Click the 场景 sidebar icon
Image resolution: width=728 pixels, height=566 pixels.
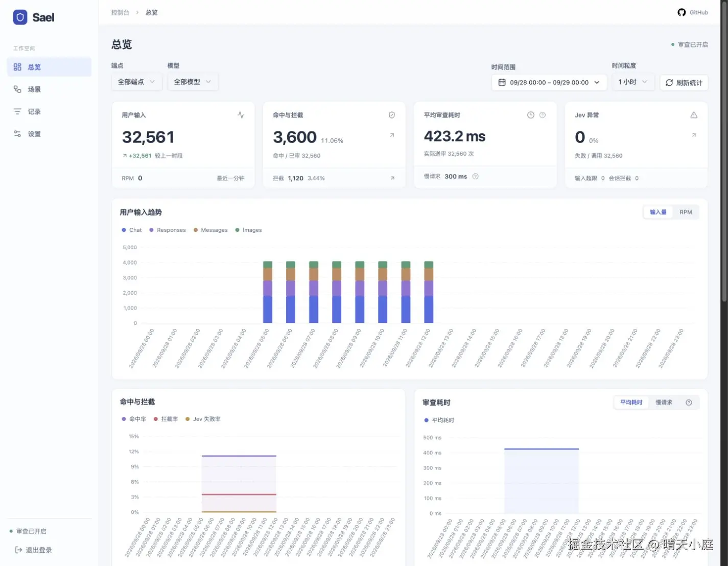coord(17,89)
